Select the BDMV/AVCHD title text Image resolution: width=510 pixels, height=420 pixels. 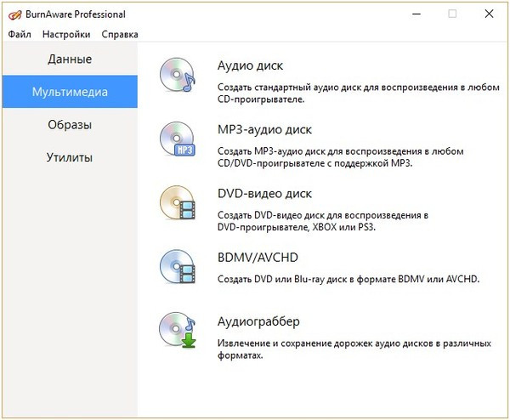258,258
